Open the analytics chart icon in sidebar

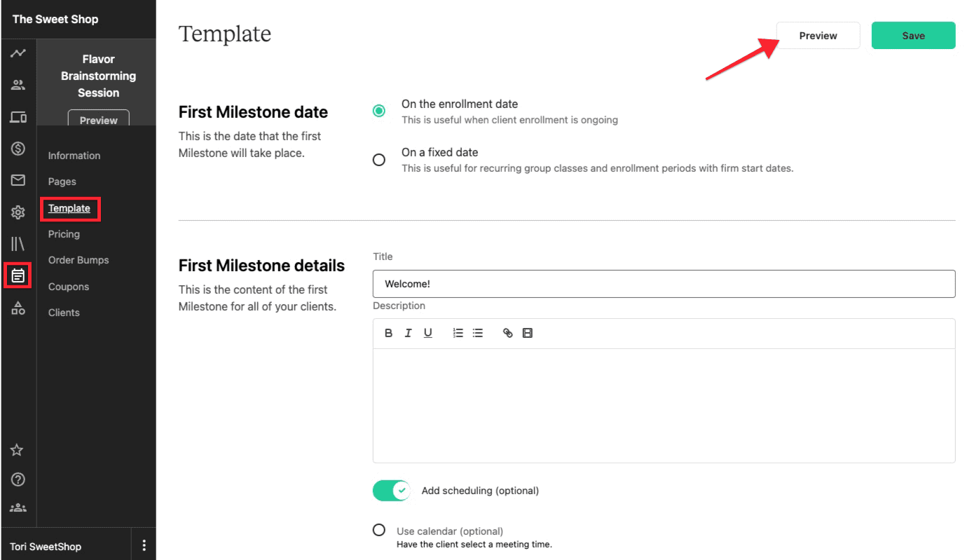[18, 53]
